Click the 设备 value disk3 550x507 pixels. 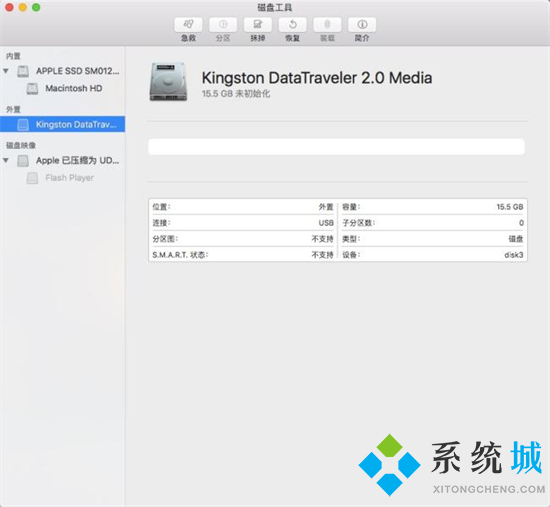[514, 255]
